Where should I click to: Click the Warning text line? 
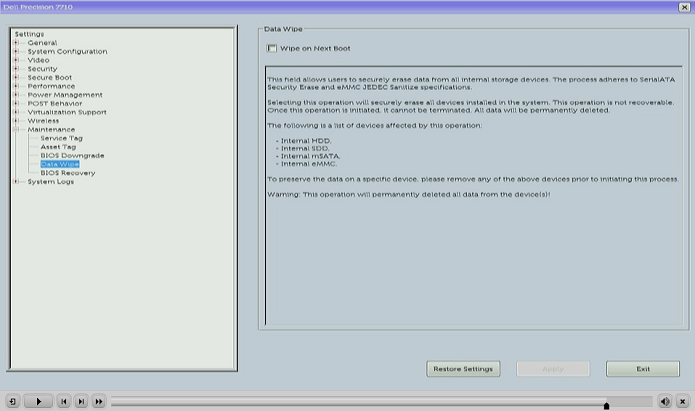click(x=409, y=194)
